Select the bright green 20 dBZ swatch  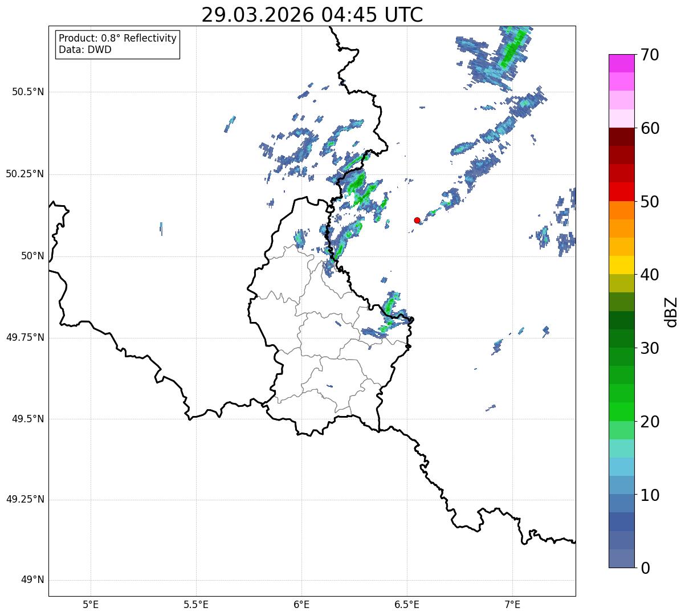tap(621, 411)
